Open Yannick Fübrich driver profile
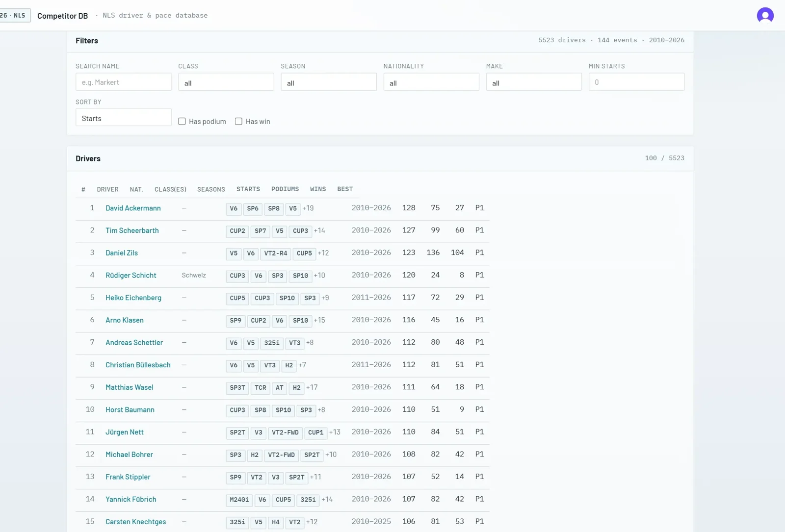Image resolution: width=785 pixels, height=532 pixels. pos(131,499)
